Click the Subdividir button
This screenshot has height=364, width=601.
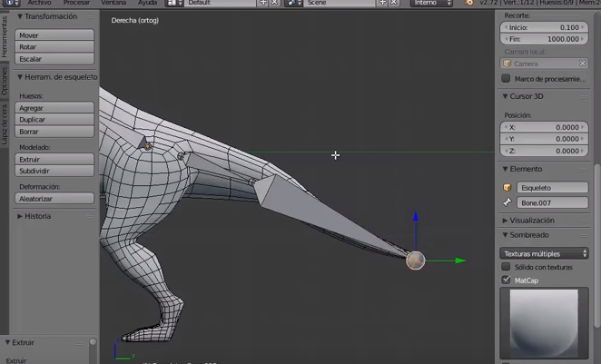click(x=55, y=171)
